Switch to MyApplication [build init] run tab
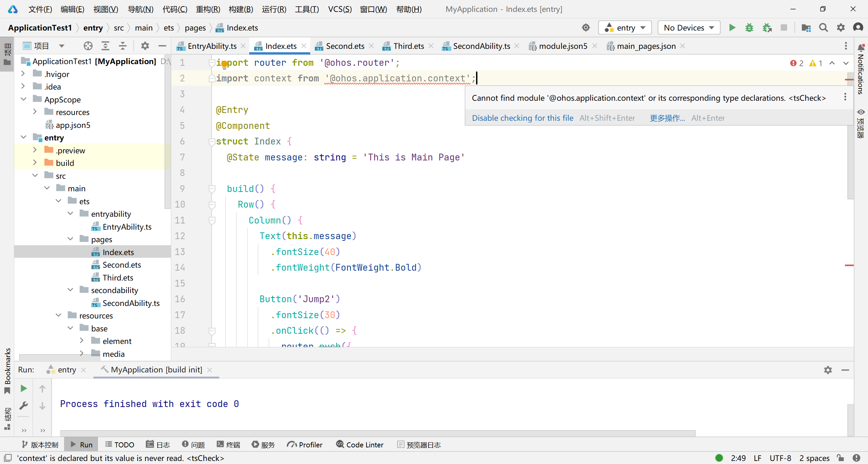 point(156,369)
